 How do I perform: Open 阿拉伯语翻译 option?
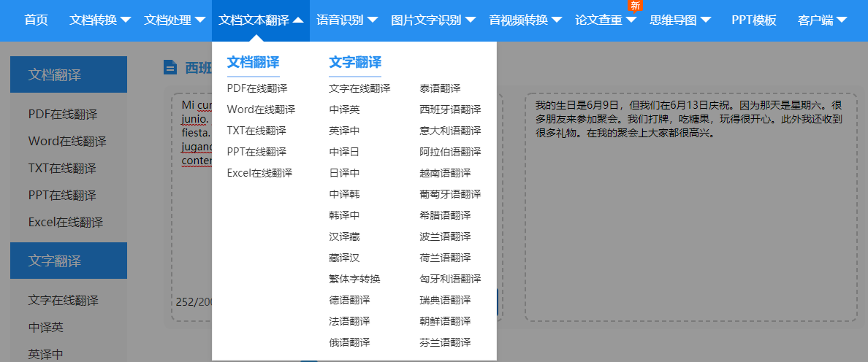pyautogui.click(x=451, y=152)
